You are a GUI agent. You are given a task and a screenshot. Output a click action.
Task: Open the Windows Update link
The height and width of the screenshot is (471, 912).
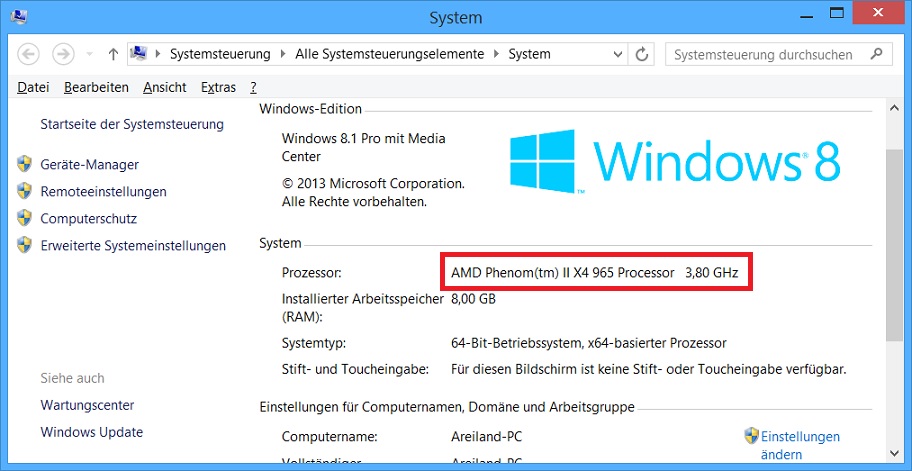[x=92, y=432]
